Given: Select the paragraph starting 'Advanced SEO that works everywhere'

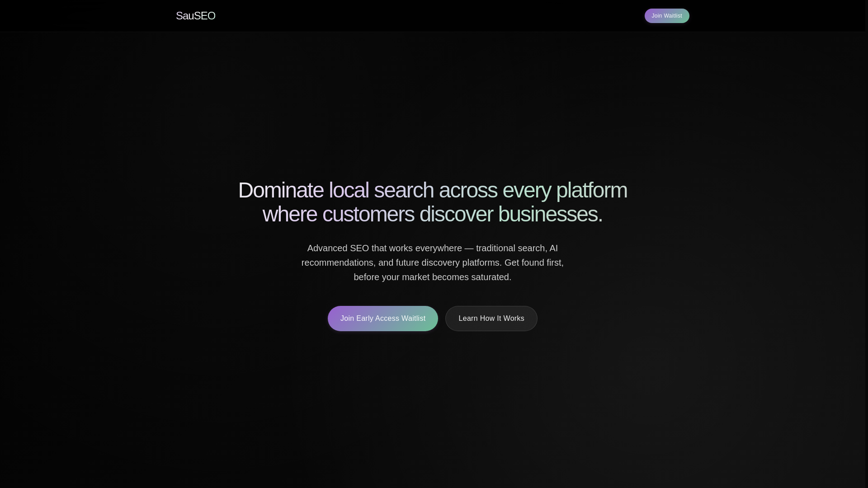Looking at the screenshot, I should tap(433, 263).
